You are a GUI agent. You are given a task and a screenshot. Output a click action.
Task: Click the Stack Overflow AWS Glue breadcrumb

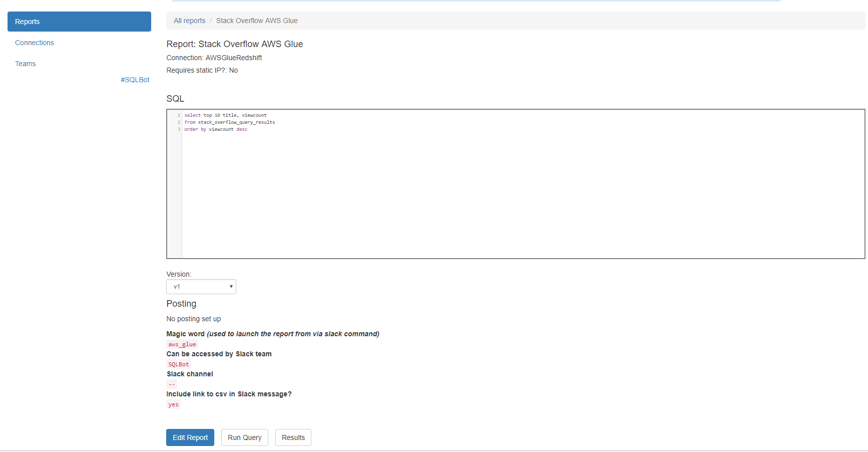click(257, 21)
